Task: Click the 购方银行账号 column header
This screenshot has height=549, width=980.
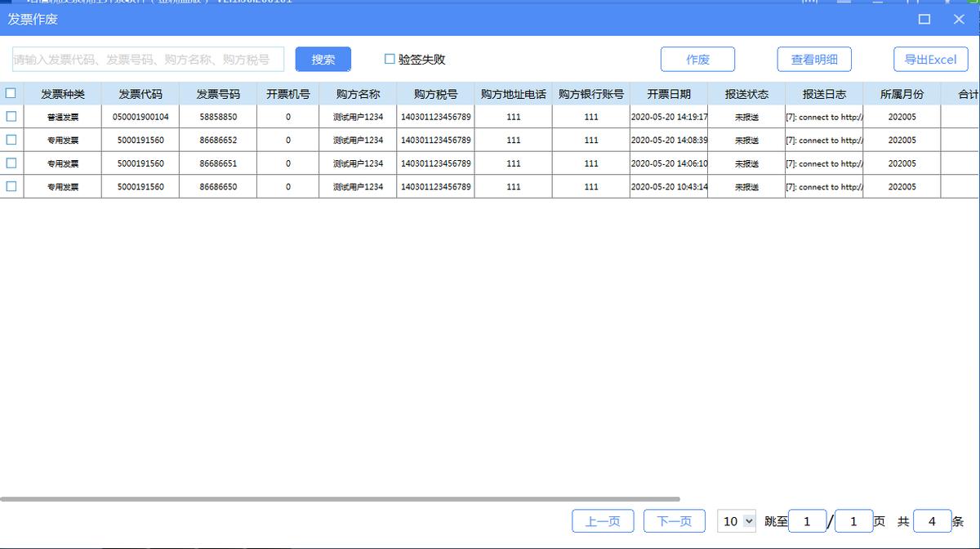Action: click(x=591, y=94)
